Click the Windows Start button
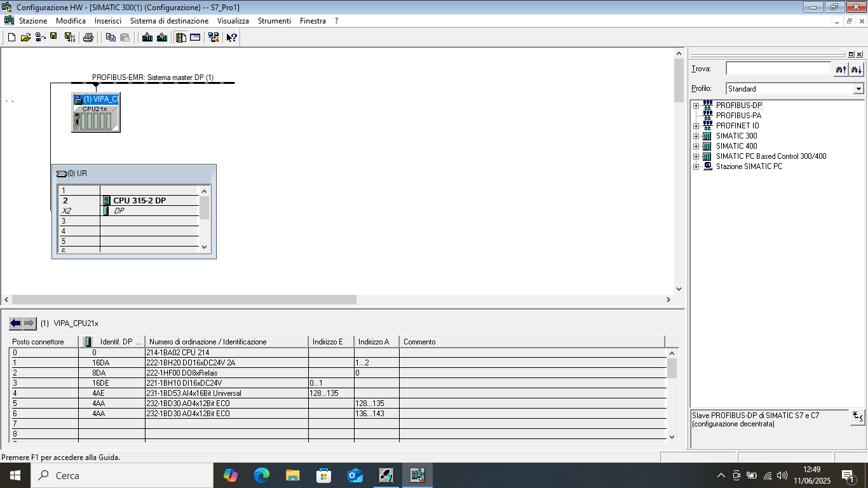Screen dimensions: 868x488 (x=15, y=475)
